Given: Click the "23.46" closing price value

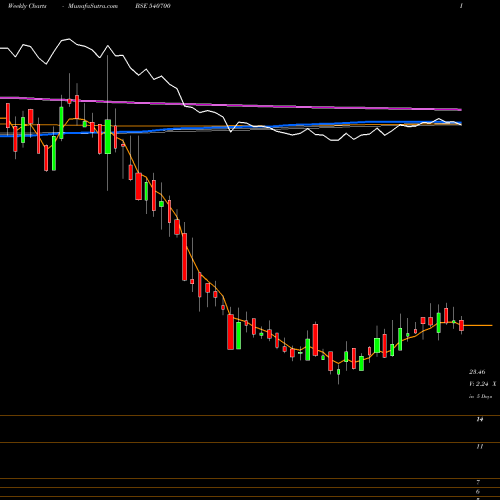Looking at the screenshot, I should point(477,372).
